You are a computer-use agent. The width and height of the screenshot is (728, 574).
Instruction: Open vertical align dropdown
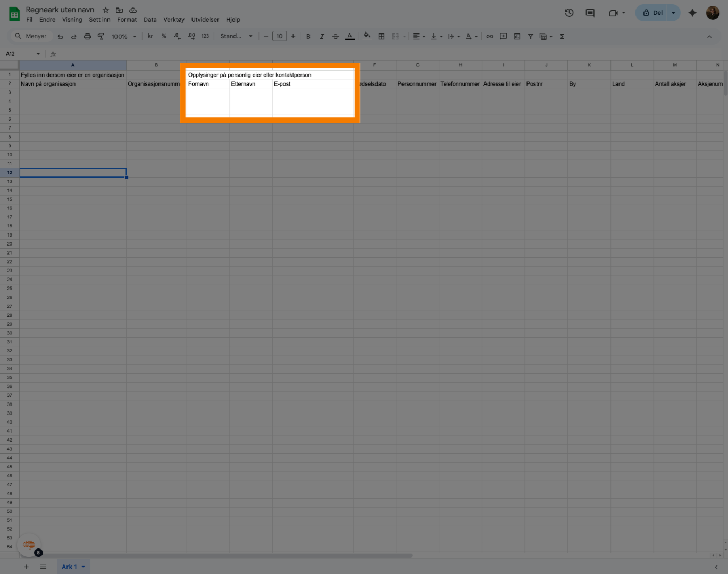coord(437,36)
